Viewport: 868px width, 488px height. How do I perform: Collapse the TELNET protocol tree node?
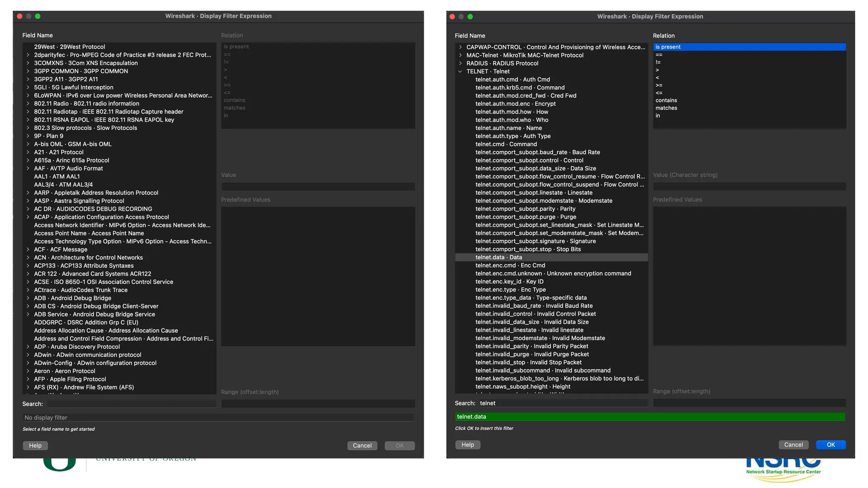point(460,72)
